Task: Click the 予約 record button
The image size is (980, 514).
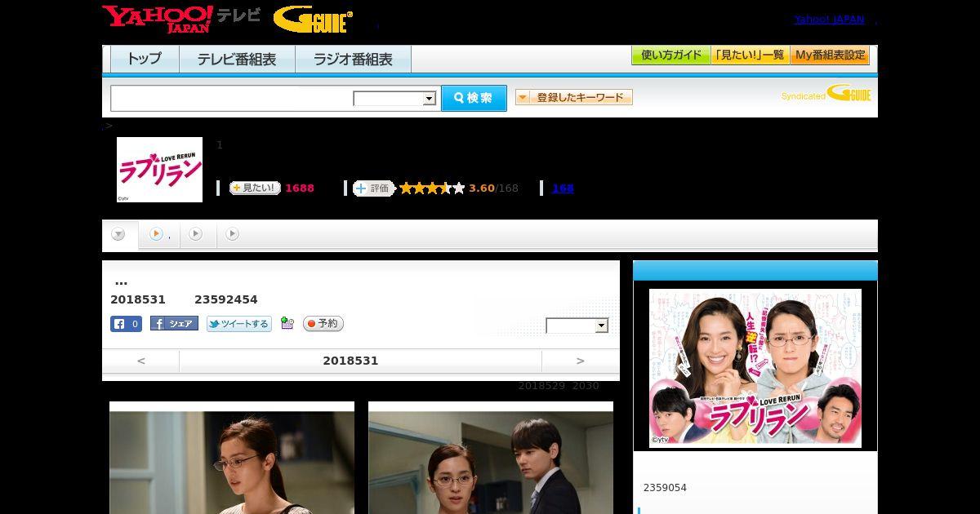Action: (323, 324)
